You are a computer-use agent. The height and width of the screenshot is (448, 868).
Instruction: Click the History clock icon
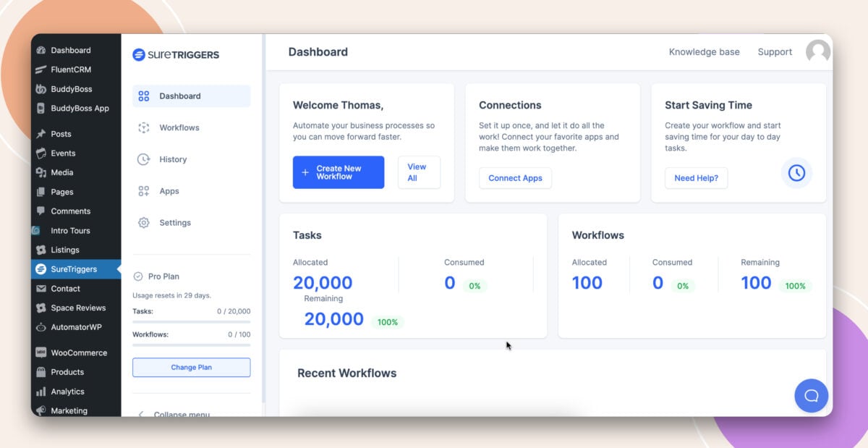point(144,159)
